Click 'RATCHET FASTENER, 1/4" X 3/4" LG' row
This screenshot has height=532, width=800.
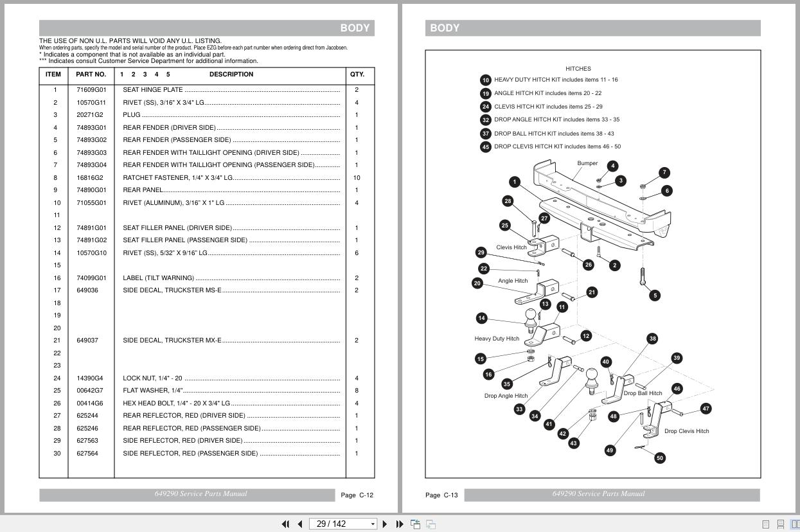tap(231, 178)
